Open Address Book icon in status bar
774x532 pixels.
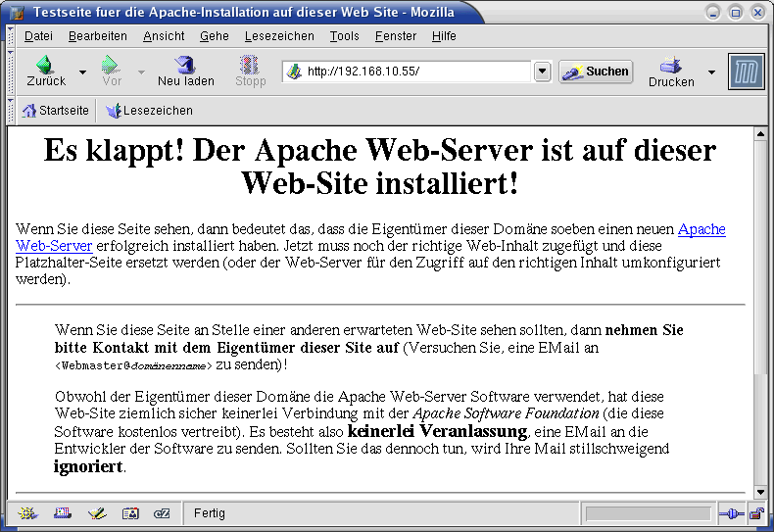click(x=130, y=513)
